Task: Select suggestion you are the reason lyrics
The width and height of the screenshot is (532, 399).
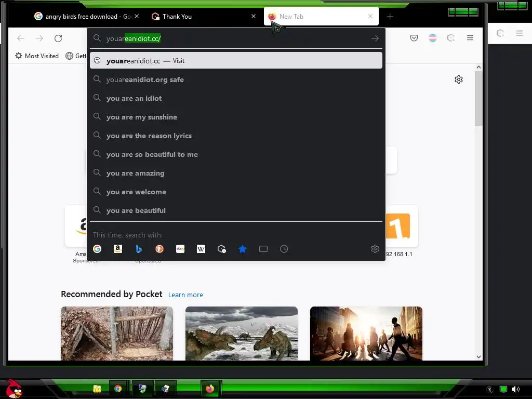Action: [236, 136]
